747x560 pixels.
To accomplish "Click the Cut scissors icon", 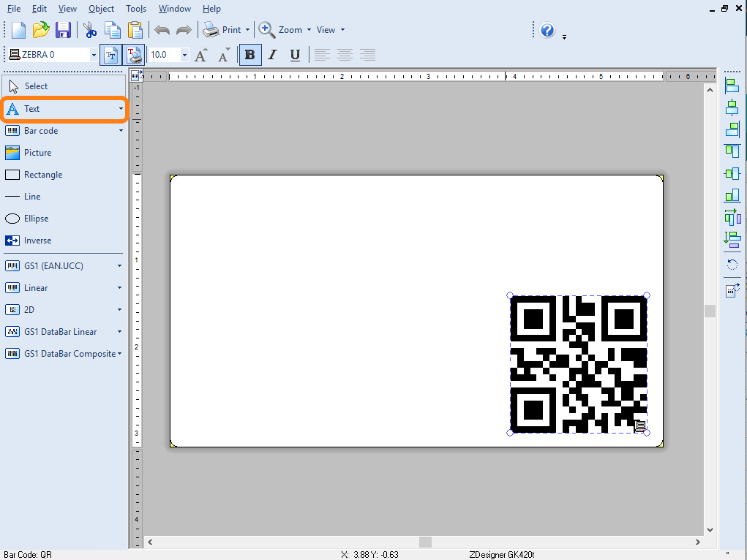I will (89, 30).
